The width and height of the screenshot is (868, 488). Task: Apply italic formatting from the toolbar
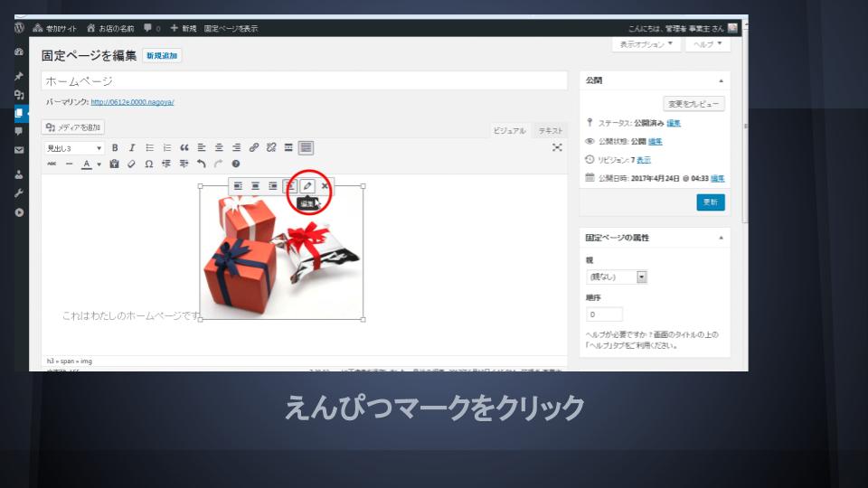click(132, 147)
